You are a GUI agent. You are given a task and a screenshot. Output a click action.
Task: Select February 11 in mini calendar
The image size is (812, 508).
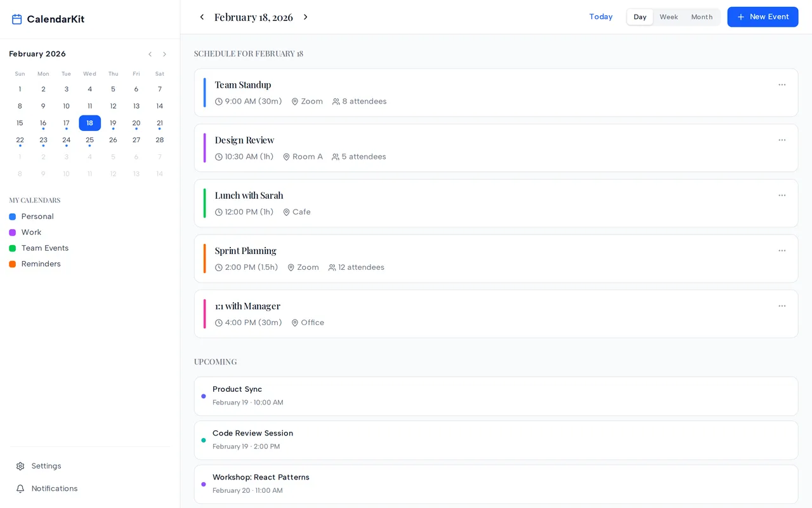click(89, 106)
